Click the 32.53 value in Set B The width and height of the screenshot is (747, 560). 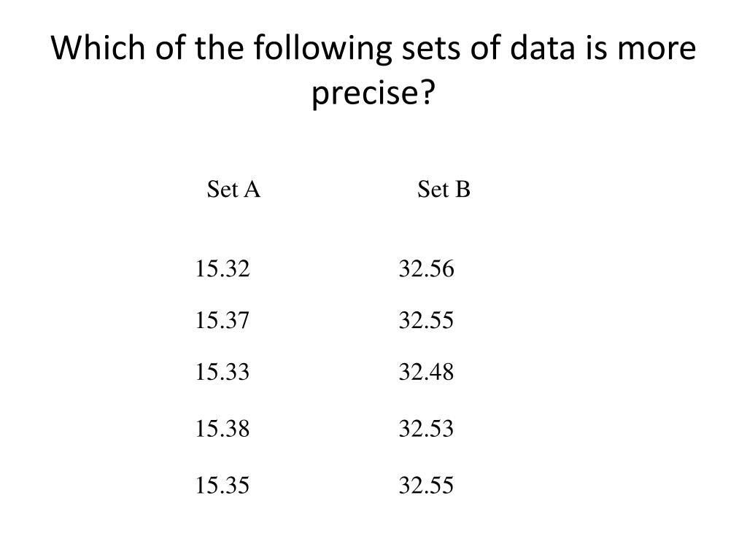point(426,429)
